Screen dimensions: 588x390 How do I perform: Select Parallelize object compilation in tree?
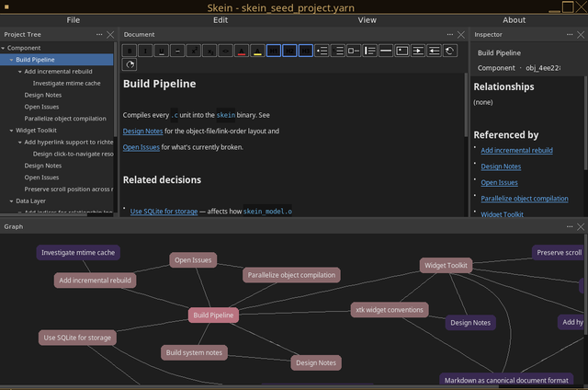point(65,119)
